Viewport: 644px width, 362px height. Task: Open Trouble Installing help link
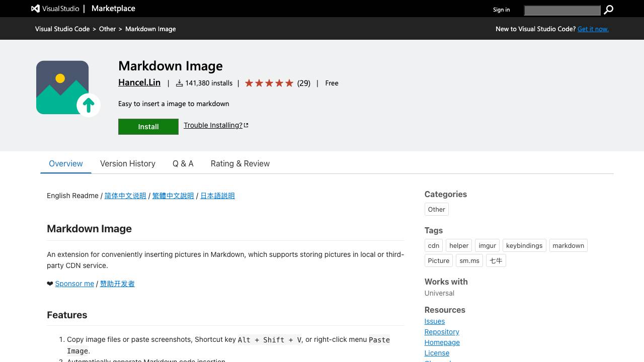click(213, 125)
